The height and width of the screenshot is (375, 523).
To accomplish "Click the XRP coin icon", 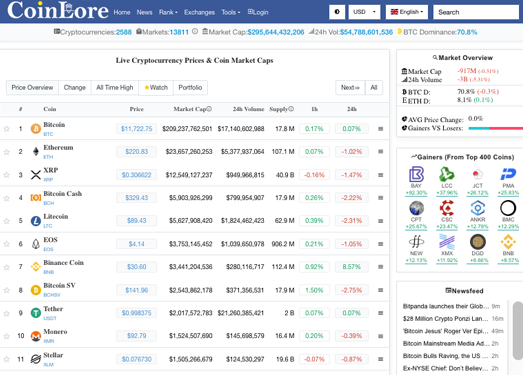I will point(36,175).
